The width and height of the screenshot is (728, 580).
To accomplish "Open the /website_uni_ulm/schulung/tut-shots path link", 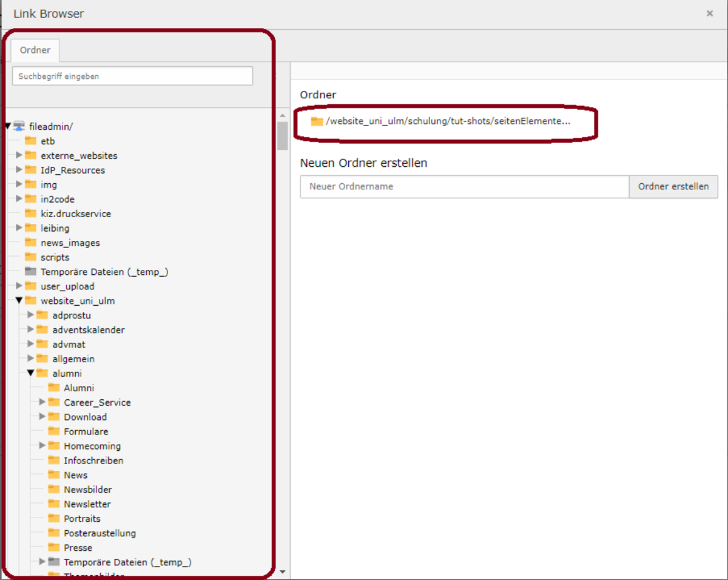I will [x=448, y=121].
